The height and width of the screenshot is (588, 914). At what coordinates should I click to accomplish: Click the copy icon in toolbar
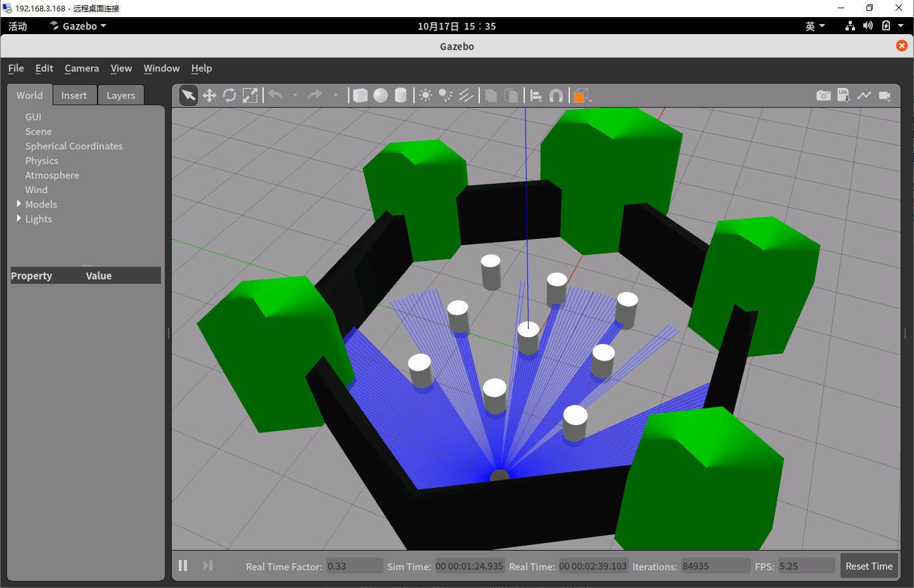(x=491, y=96)
